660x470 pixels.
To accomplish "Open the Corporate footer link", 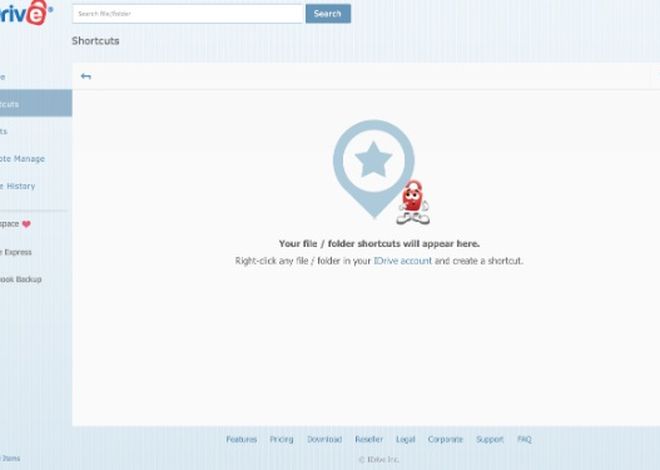I will coord(445,439).
